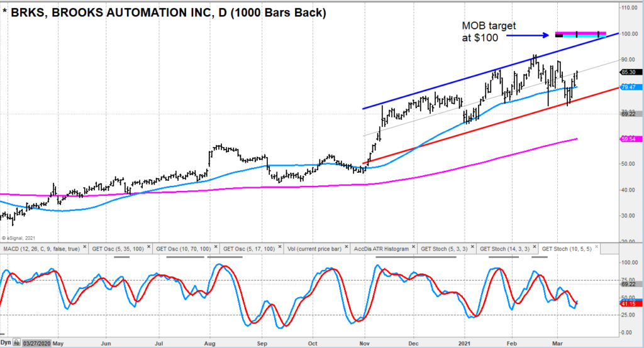The image size is (644, 348).
Task: Close the AccDis ATR Histogram tab
Action: (413, 247)
